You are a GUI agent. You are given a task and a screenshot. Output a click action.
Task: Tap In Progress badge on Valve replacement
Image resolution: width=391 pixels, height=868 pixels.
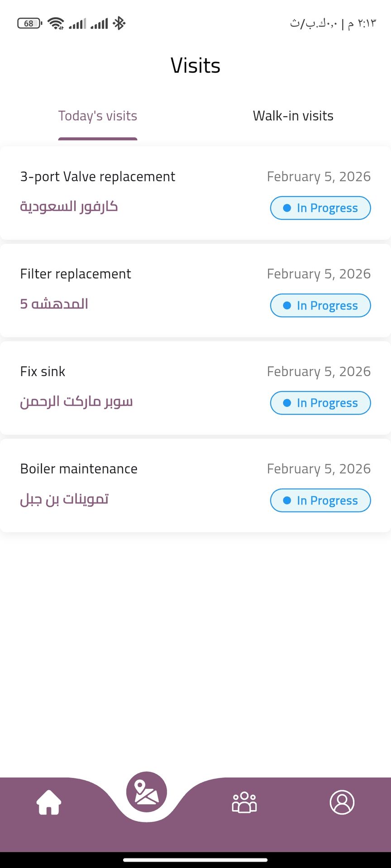point(320,208)
